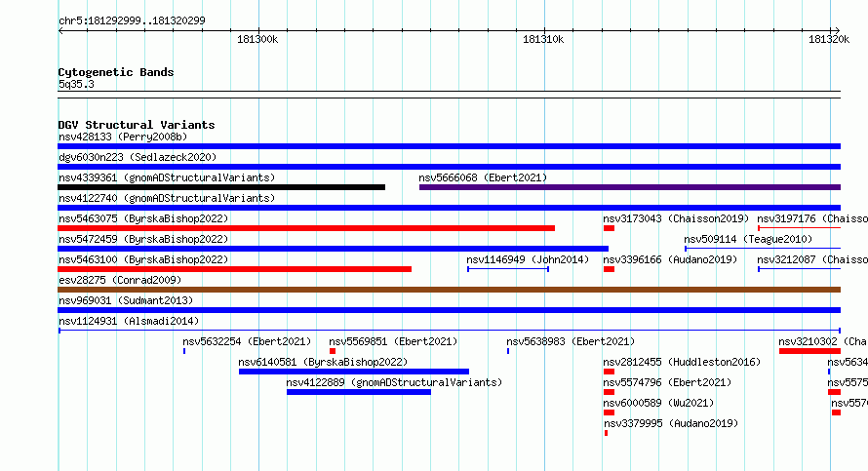
Task: Open the nsv1146949 (John2014) label
Action: tap(528, 259)
